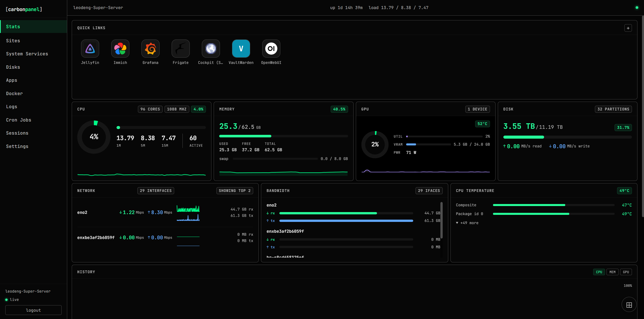Open the OpenWebUI quick link icon
This screenshot has width=644, height=319.
coord(271,49)
